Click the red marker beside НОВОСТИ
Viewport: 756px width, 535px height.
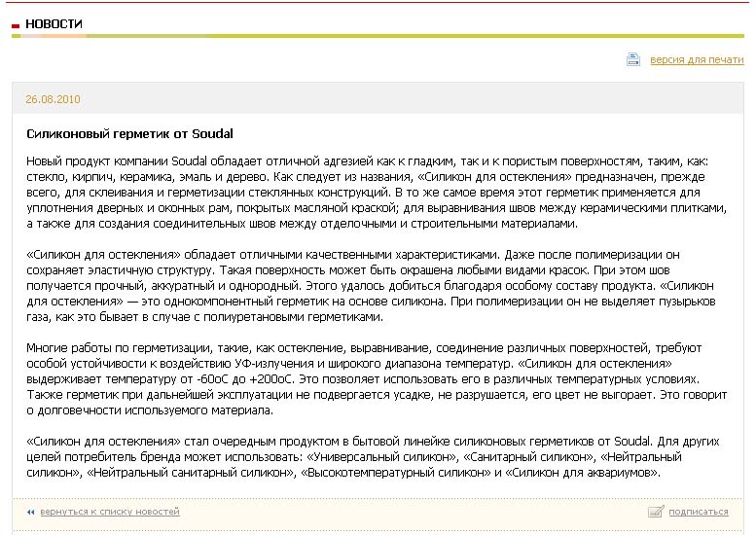(16, 25)
